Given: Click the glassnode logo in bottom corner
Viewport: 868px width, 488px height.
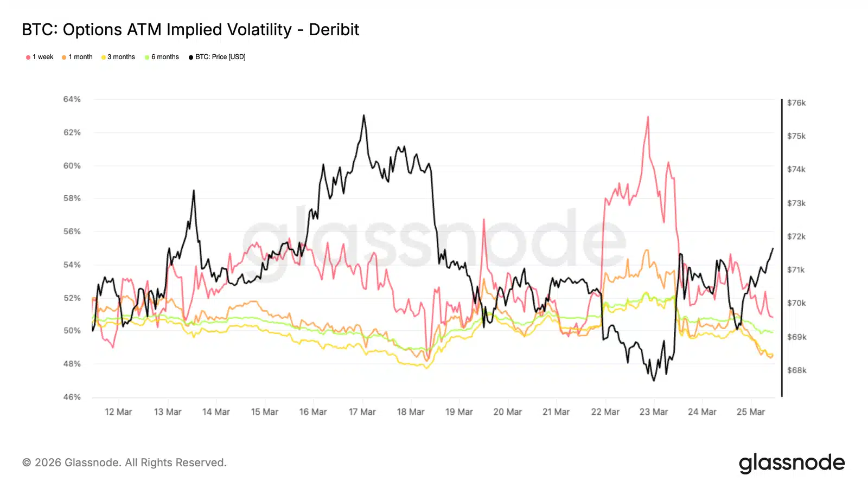Looking at the screenshot, I should (x=792, y=463).
